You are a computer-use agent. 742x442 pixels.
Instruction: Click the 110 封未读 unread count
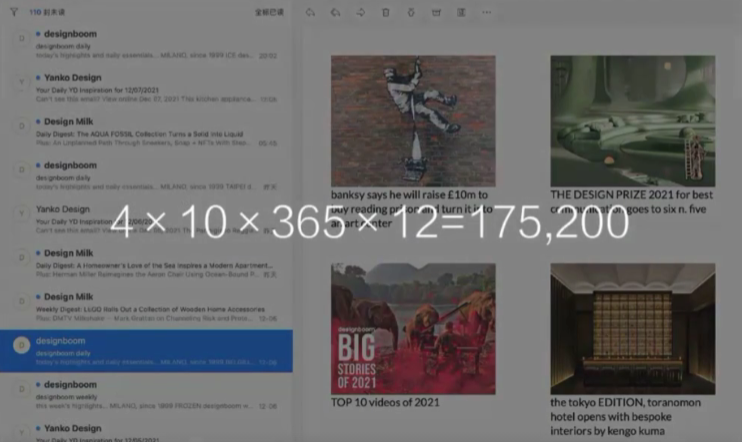(x=47, y=12)
